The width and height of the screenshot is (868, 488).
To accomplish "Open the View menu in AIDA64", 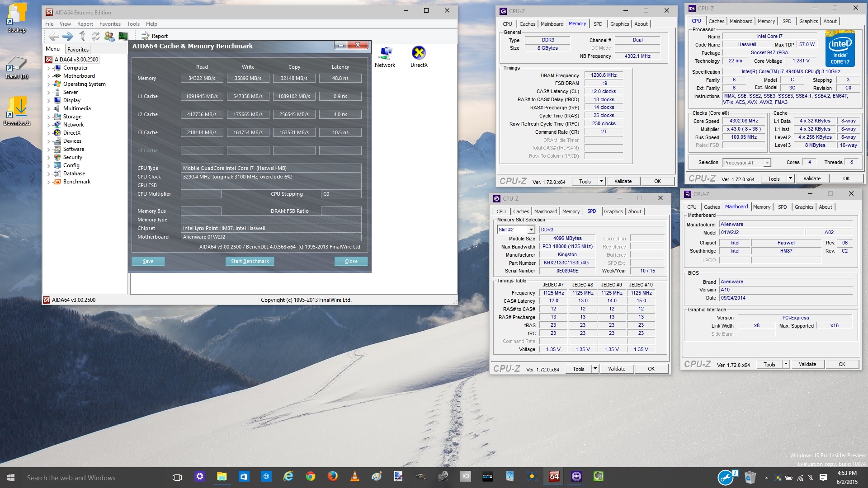I will point(65,24).
